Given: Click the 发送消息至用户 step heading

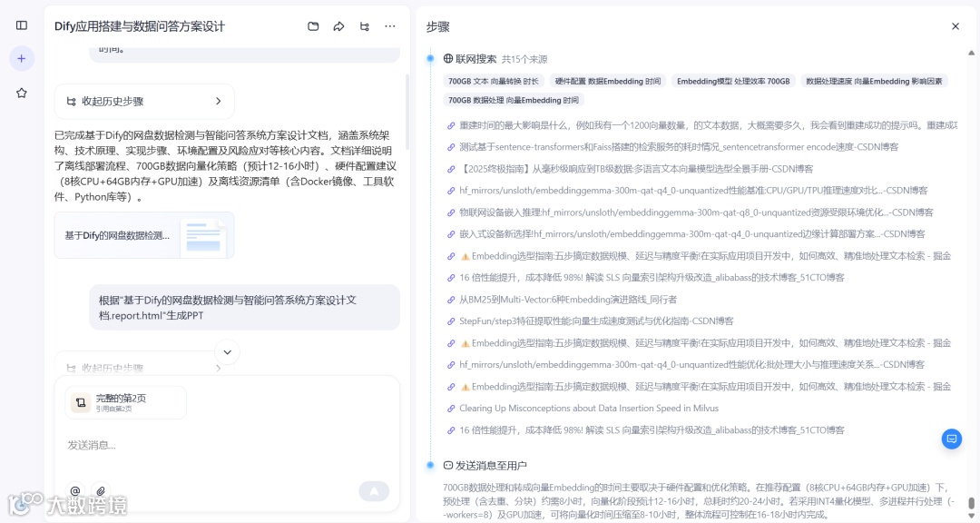Looking at the screenshot, I should point(491,466).
